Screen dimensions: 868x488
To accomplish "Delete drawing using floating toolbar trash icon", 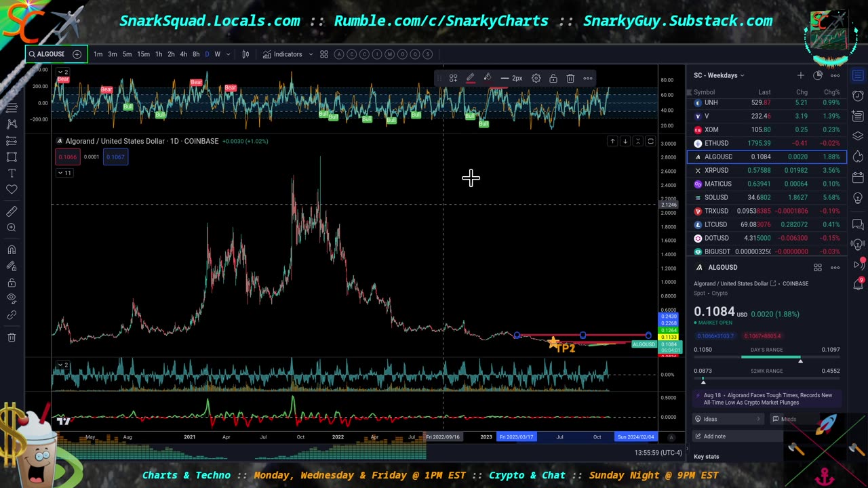I will (570, 79).
